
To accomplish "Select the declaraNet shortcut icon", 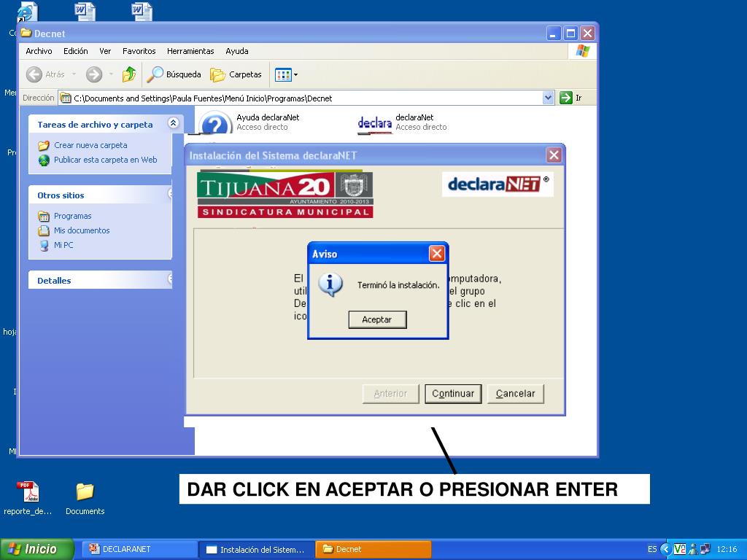I will [375, 124].
